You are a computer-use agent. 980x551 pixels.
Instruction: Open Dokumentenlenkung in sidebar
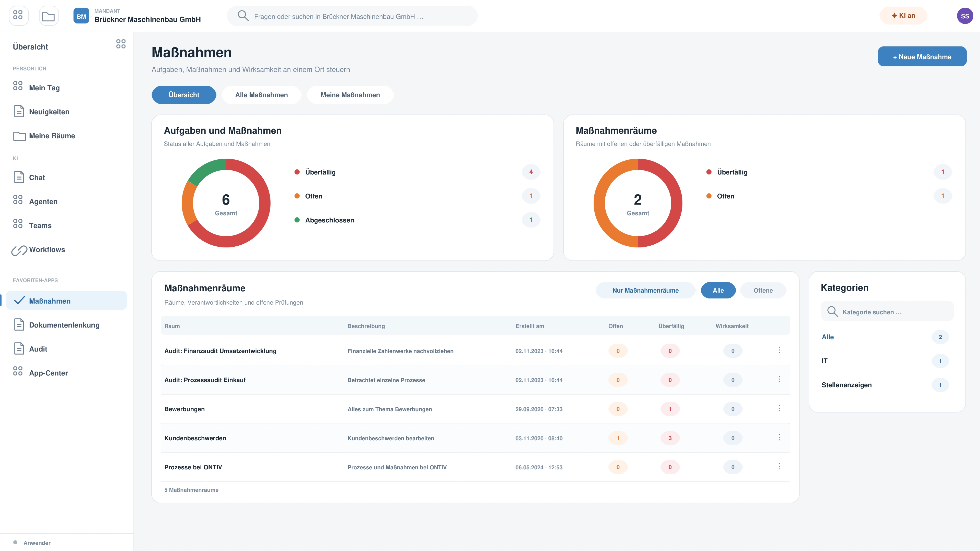click(x=66, y=325)
